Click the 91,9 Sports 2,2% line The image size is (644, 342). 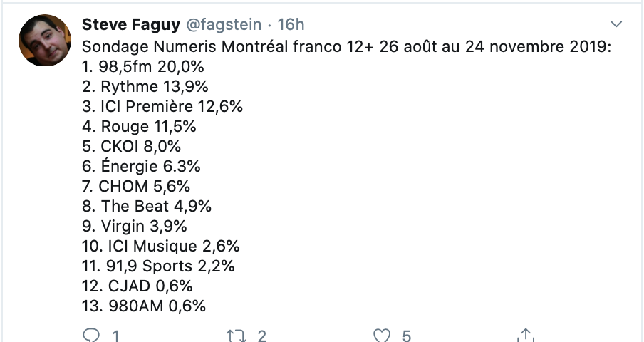point(159,266)
